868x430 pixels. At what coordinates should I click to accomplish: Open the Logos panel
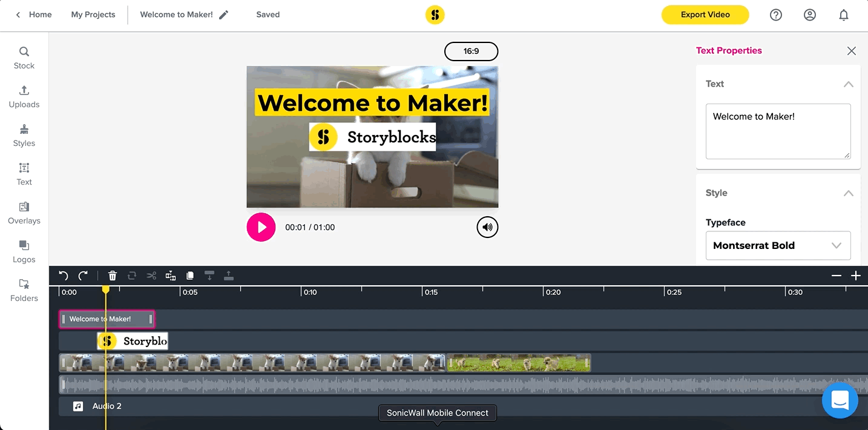tap(24, 252)
